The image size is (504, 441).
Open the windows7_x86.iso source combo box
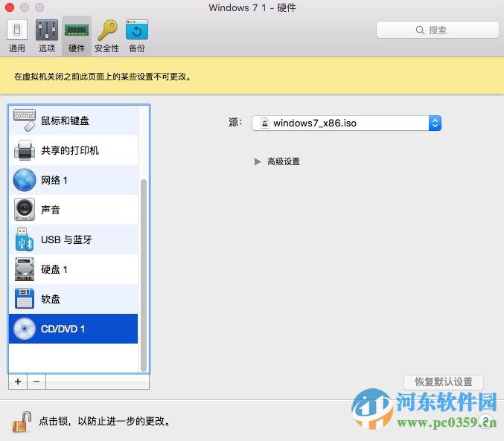(346, 123)
